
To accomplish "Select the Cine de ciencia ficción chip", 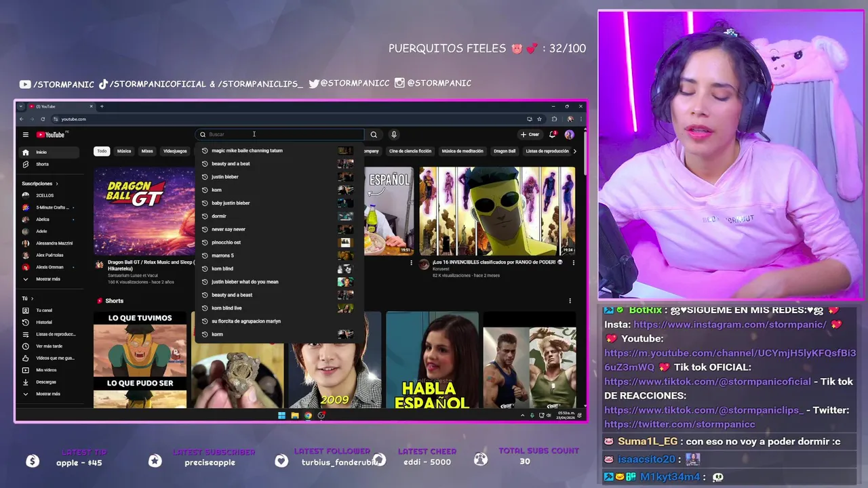I will (410, 151).
